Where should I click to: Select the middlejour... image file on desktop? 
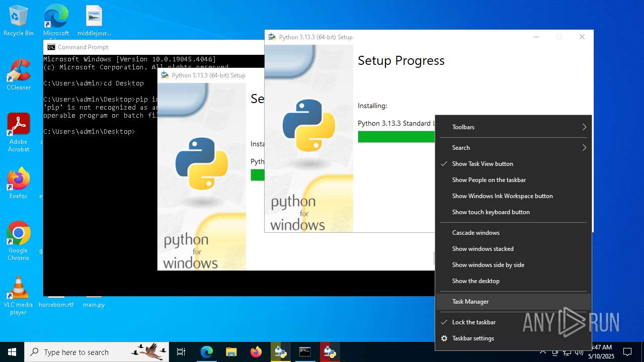(94, 21)
